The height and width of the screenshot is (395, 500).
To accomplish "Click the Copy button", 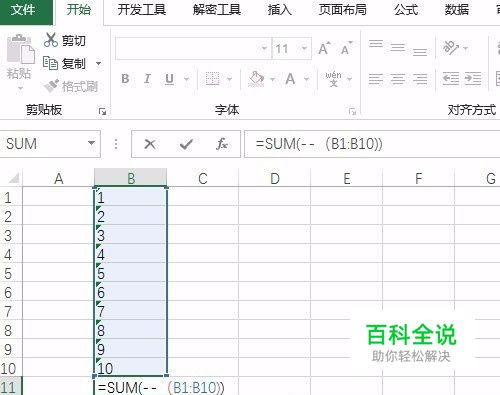I will (65, 63).
